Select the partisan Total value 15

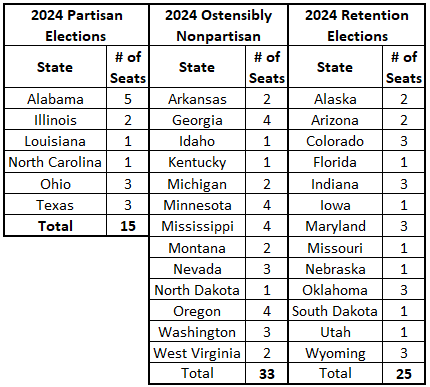(x=128, y=226)
